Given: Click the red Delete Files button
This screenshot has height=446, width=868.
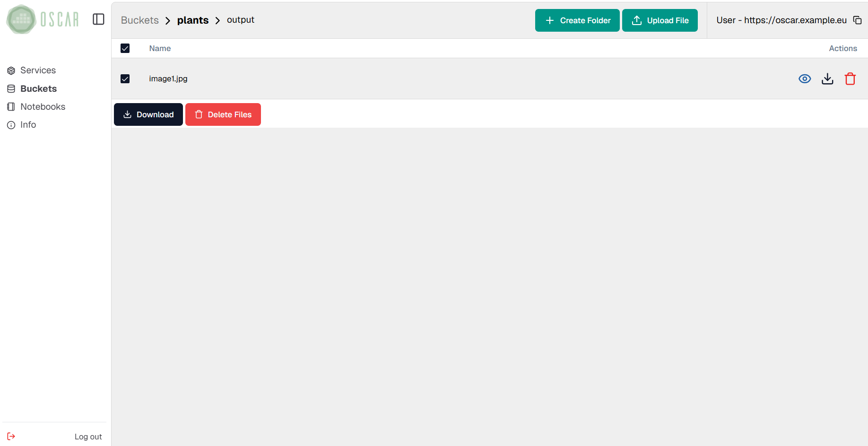Looking at the screenshot, I should (x=223, y=114).
